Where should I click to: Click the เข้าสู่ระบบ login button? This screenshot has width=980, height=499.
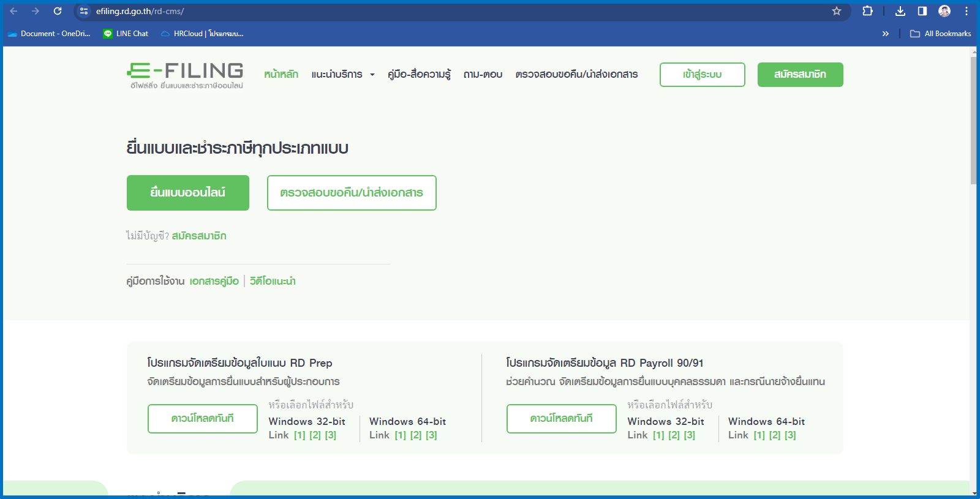coord(703,75)
